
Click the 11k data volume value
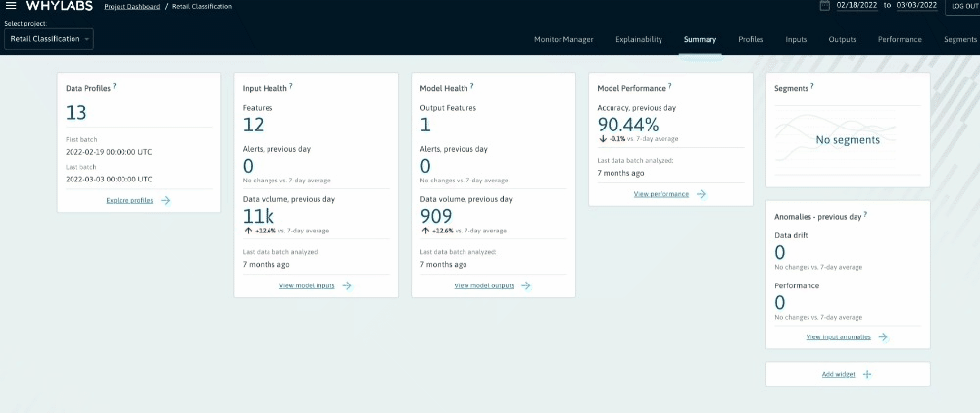coord(258,216)
